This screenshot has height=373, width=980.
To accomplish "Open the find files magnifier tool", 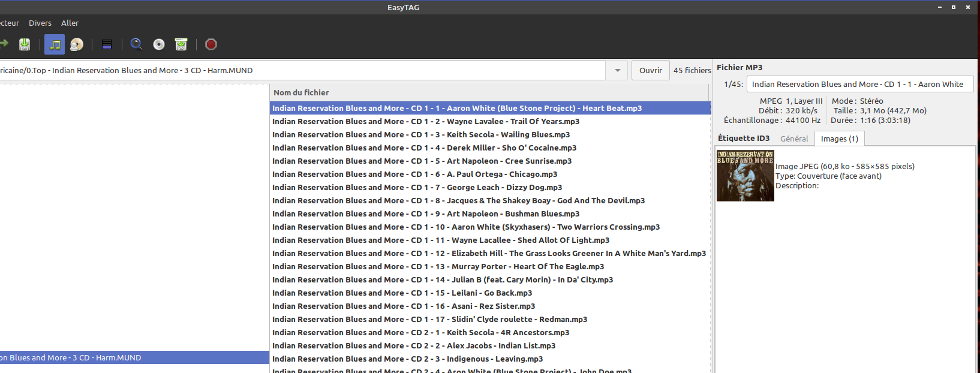I will [x=137, y=44].
